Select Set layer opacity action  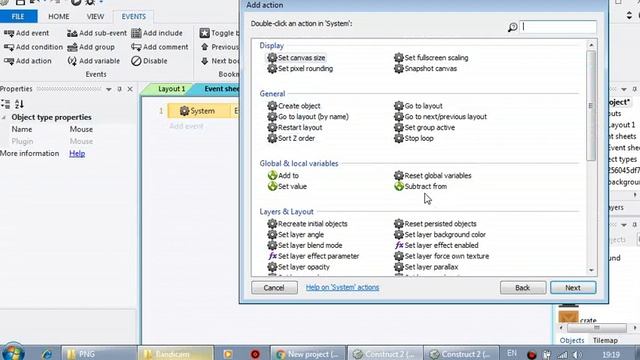point(298,267)
